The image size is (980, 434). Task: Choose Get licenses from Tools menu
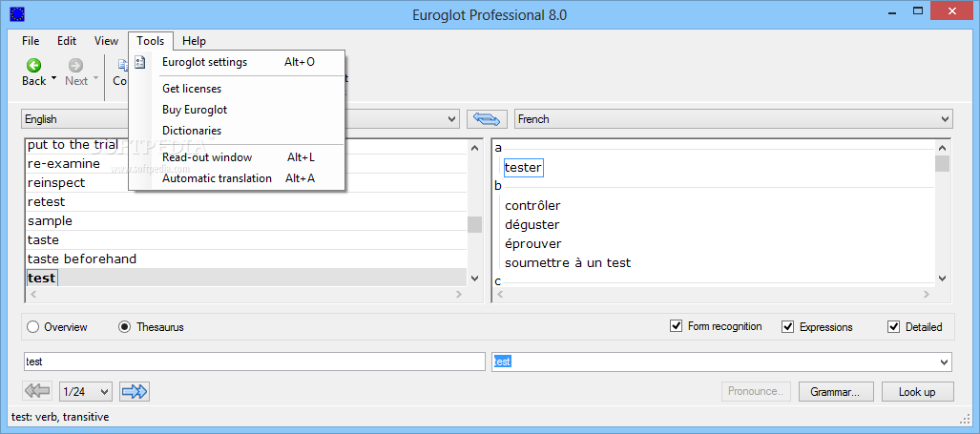[237, 89]
